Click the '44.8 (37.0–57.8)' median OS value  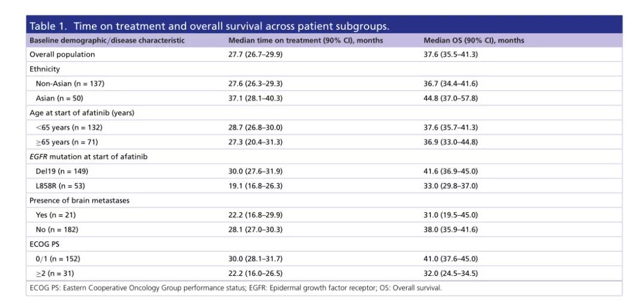450,98
